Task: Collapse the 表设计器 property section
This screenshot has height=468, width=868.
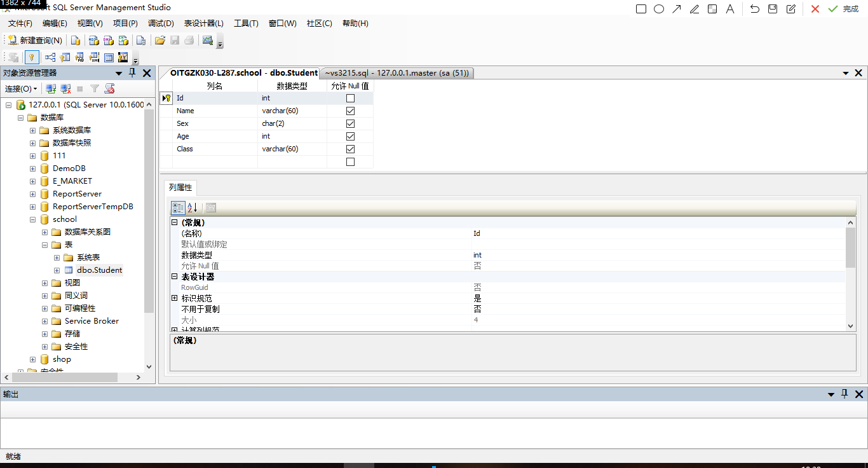Action: 175,277
